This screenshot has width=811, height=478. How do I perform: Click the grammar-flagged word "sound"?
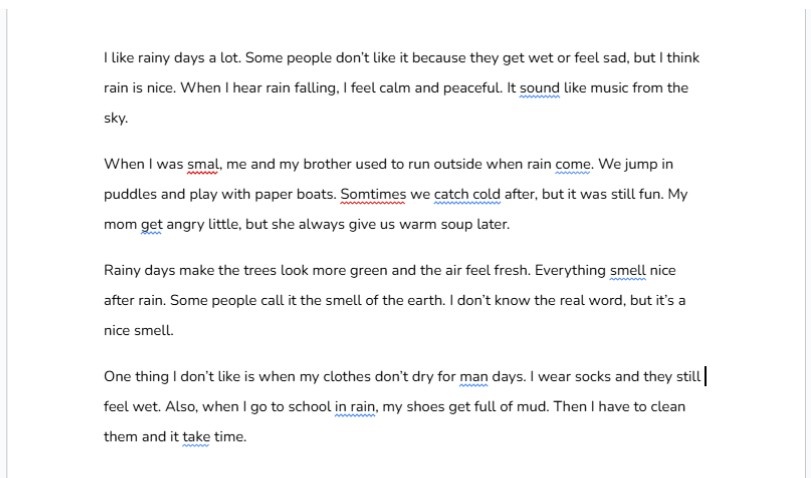(539, 88)
